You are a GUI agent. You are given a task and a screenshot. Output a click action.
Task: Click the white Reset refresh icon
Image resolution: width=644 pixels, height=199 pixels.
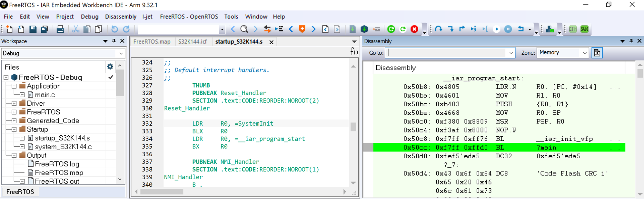pos(403,29)
